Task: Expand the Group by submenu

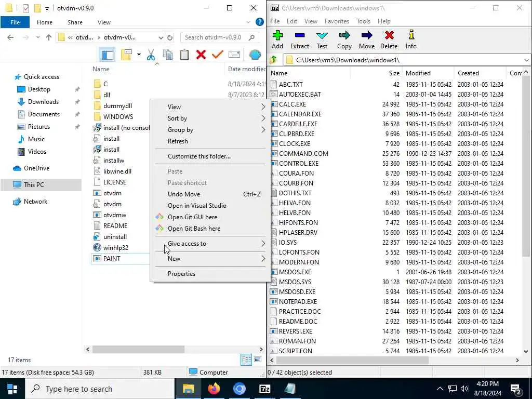Action: click(x=210, y=130)
